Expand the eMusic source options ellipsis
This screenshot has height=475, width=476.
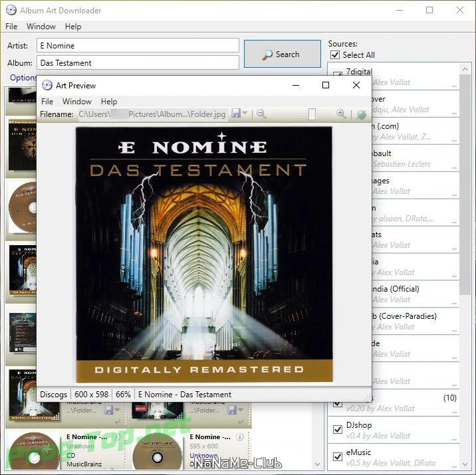454,466
